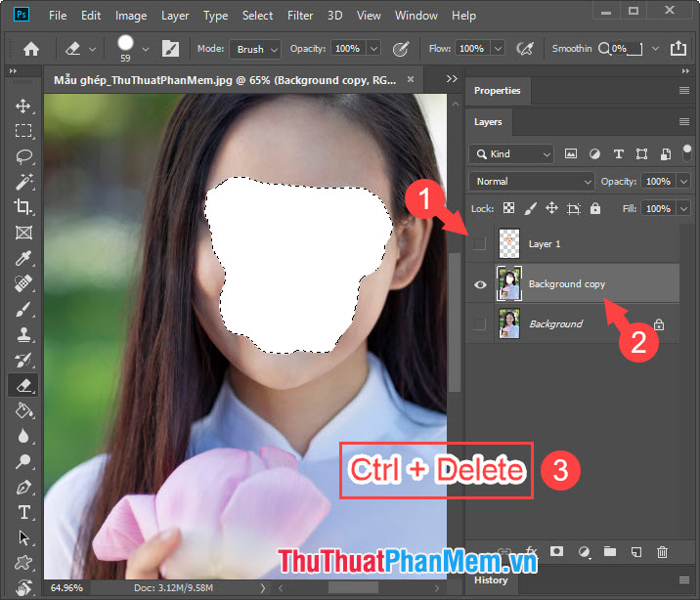Close the Mẫu ghép document tab

tap(411, 79)
